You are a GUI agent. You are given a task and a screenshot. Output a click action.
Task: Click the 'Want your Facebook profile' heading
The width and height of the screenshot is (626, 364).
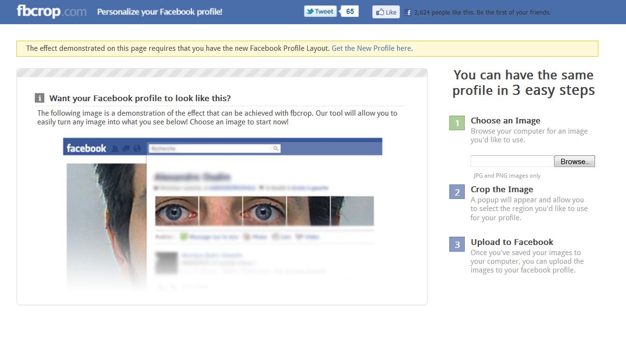(x=140, y=98)
